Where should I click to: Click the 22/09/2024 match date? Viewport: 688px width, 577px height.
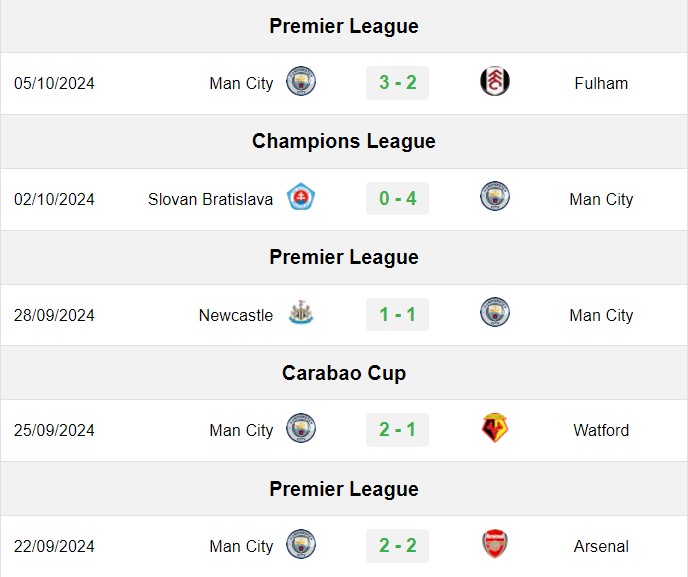click(x=54, y=546)
